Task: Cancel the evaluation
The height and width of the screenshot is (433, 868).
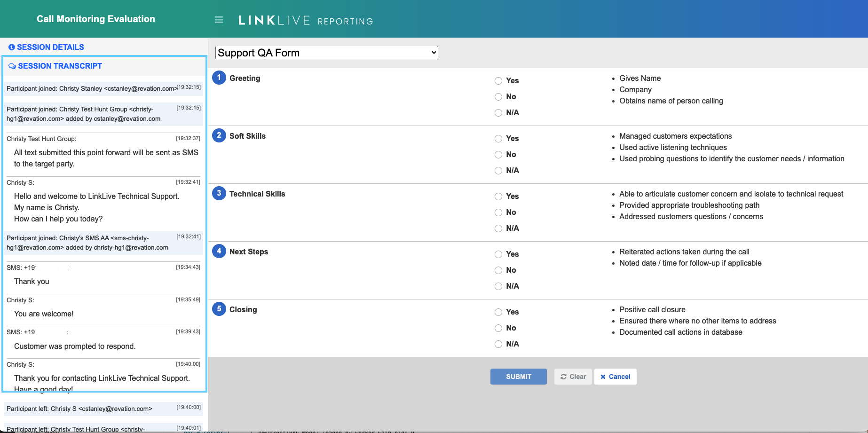Action: click(615, 377)
